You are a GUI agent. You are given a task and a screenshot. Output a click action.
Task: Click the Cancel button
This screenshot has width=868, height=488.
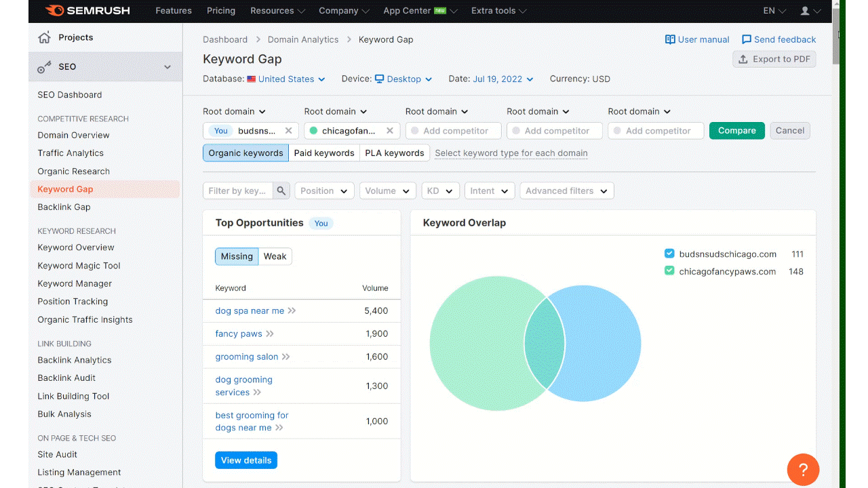tap(790, 131)
